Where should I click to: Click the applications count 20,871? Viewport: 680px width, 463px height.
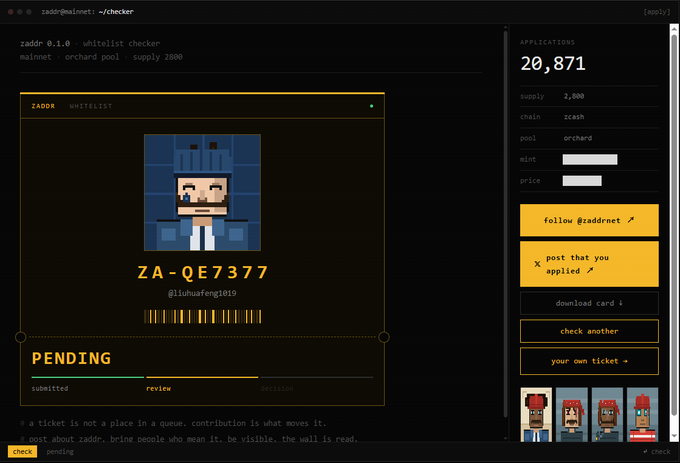click(x=553, y=64)
